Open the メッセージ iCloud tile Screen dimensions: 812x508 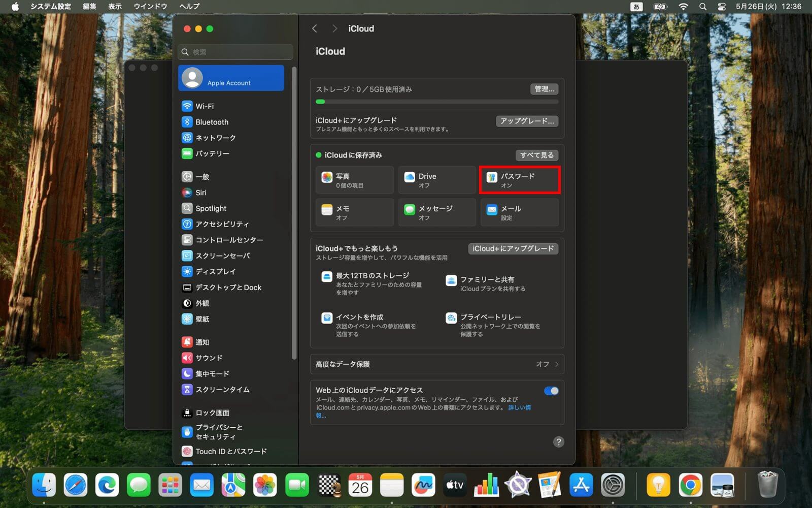[437, 212]
